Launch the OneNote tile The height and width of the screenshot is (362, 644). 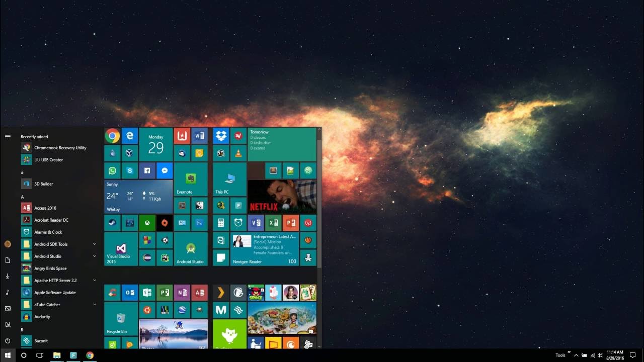[182, 293]
